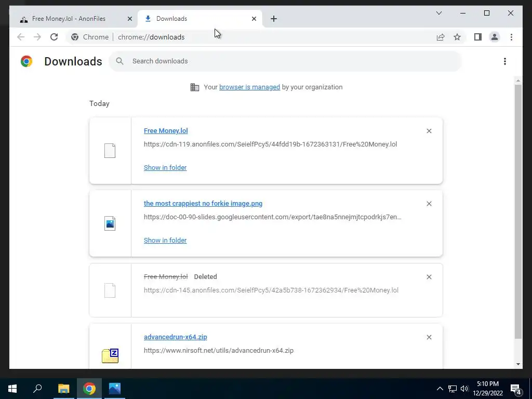Open the network tray icon

pyautogui.click(x=453, y=389)
